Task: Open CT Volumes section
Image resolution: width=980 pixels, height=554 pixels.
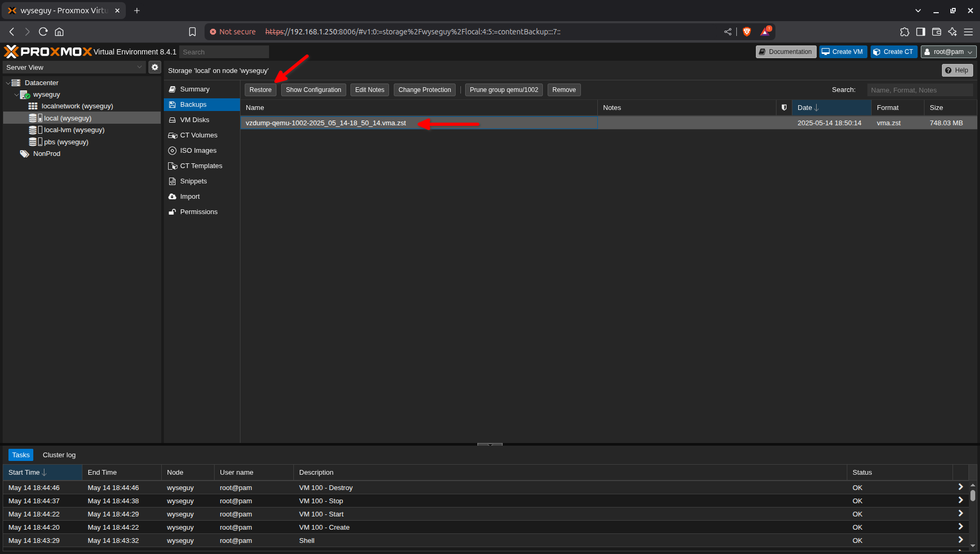Action: point(202,135)
